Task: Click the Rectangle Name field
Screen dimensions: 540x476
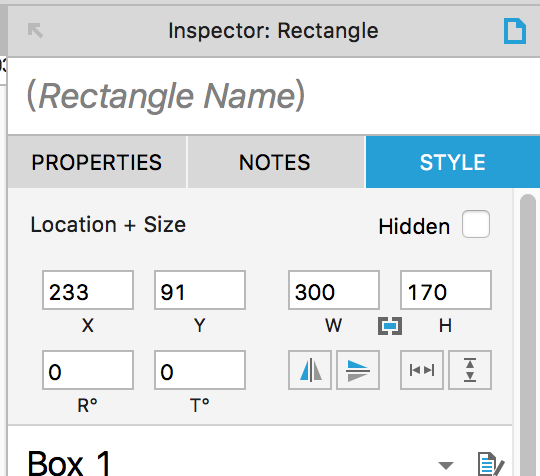Action: point(273,96)
